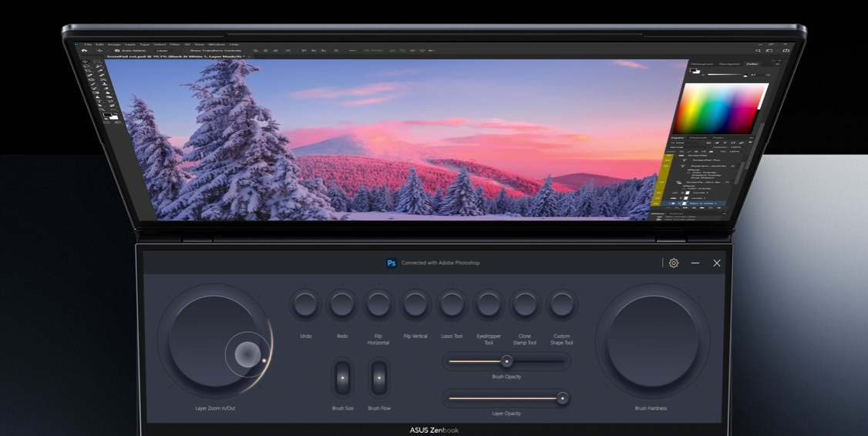This screenshot has width=868, height=436.
Task: Switch to the Layers panel tab
Action: coord(678,138)
